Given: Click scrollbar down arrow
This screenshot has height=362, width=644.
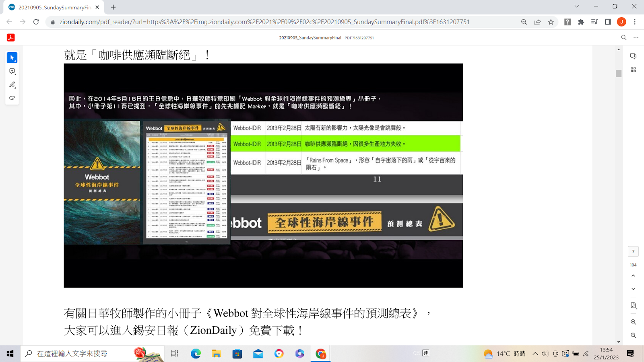Looking at the screenshot, I should [x=619, y=342].
